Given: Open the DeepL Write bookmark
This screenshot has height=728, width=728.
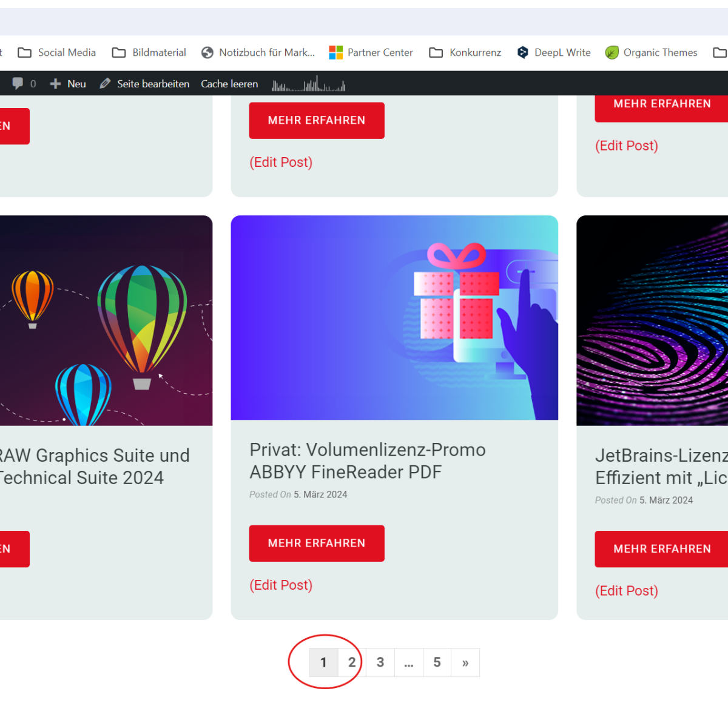Looking at the screenshot, I should point(554,53).
